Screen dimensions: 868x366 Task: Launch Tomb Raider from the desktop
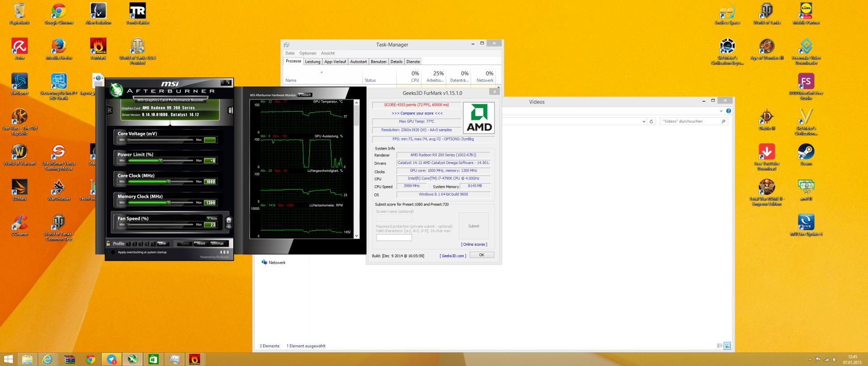click(x=137, y=14)
